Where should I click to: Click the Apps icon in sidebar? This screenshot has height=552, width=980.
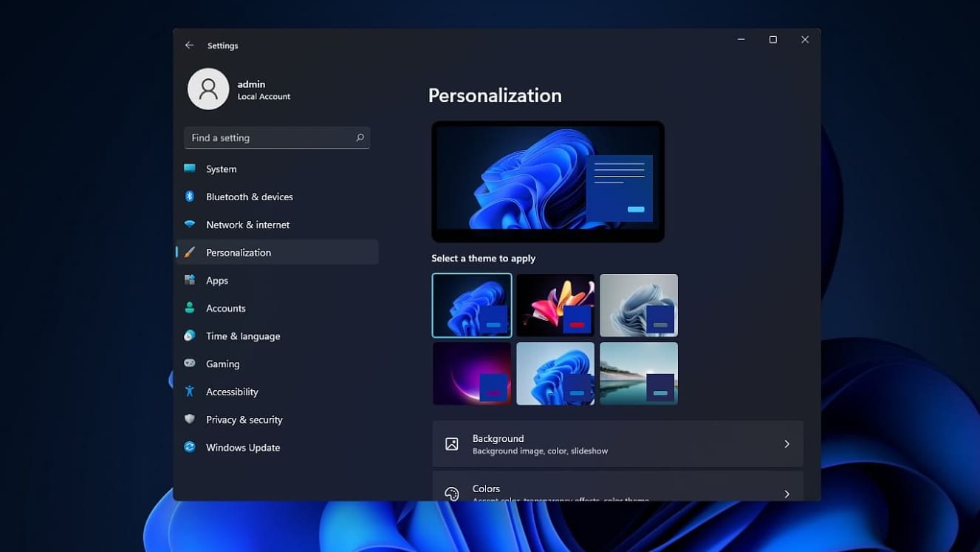[x=190, y=280]
